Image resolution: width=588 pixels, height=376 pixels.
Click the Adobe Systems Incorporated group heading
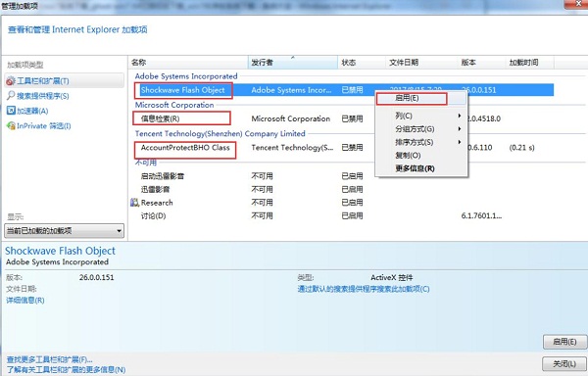[186, 76]
